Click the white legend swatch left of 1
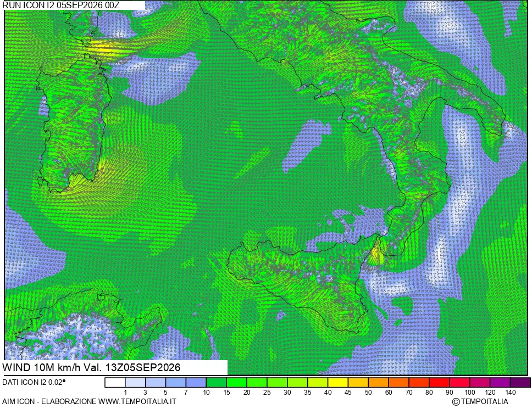 pyautogui.click(x=115, y=383)
